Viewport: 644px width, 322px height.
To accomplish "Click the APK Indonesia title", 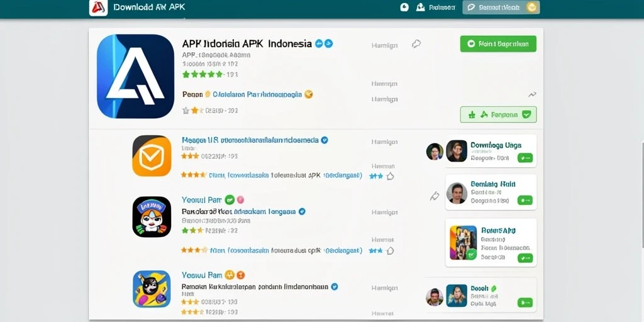I will (x=247, y=43).
